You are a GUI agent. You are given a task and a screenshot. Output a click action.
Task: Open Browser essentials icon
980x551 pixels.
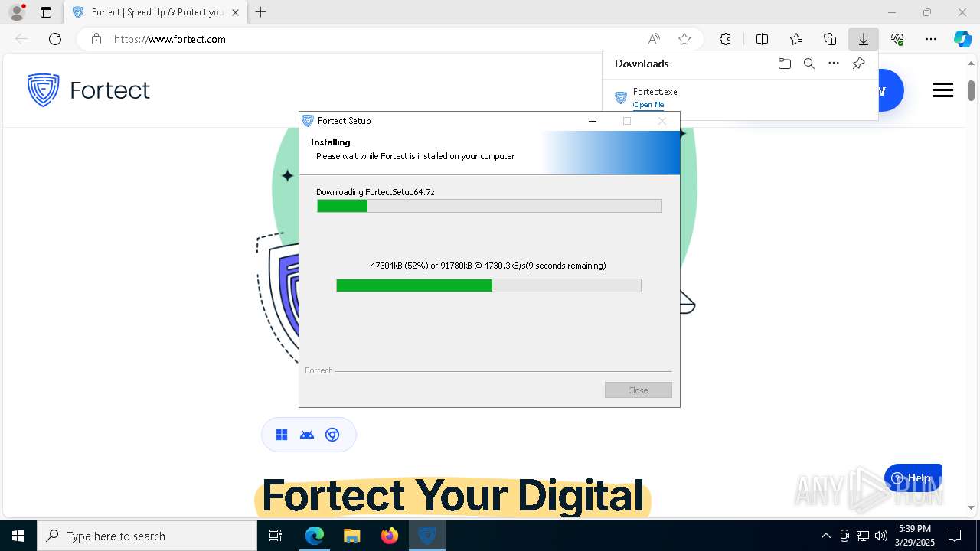(897, 39)
